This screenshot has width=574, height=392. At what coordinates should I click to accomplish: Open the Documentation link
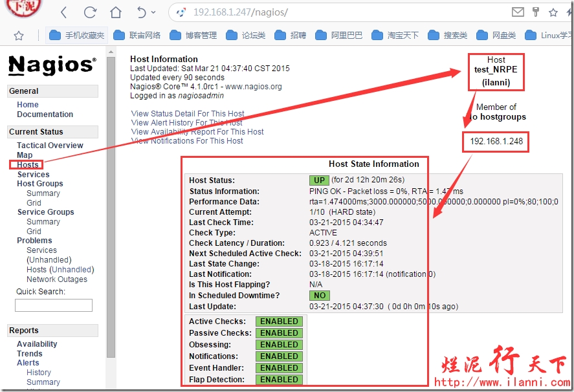point(45,114)
